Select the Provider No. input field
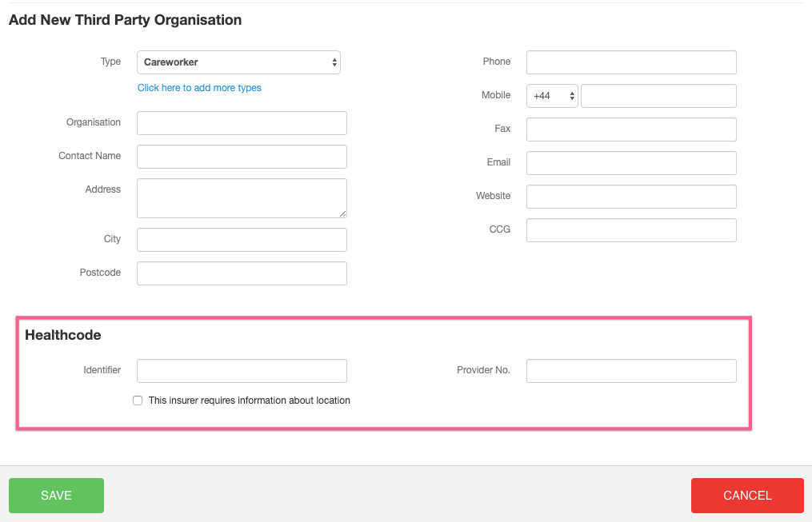 click(x=630, y=371)
